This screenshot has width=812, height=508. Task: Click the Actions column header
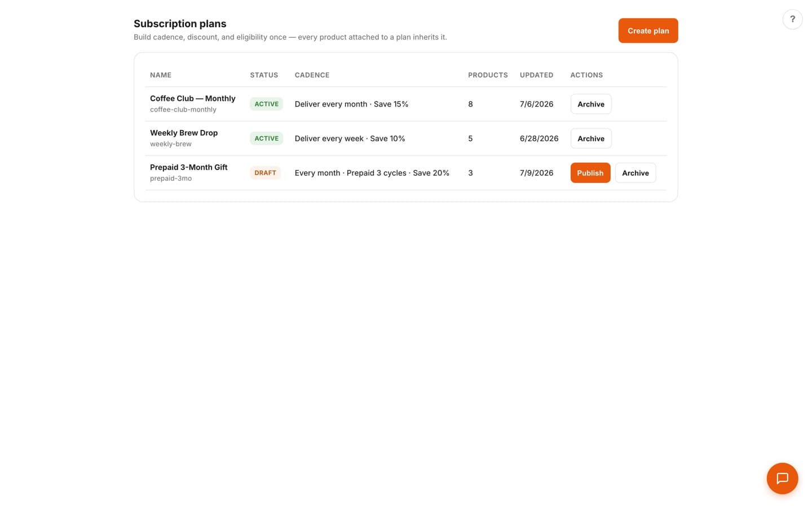coord(586,75)
